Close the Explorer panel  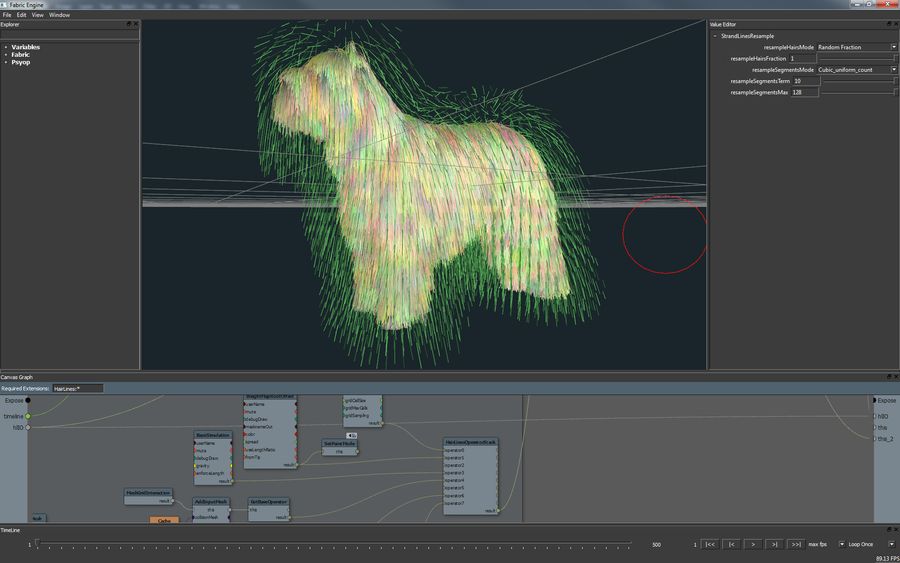136,24
